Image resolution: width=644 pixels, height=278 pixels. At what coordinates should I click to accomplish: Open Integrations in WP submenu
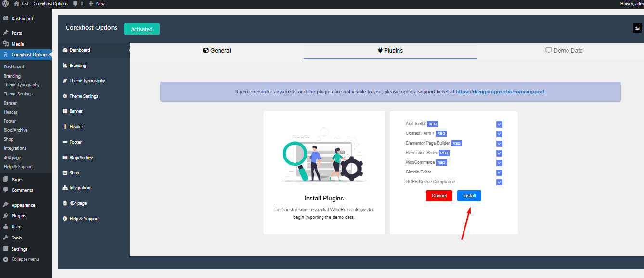(15, 148)
